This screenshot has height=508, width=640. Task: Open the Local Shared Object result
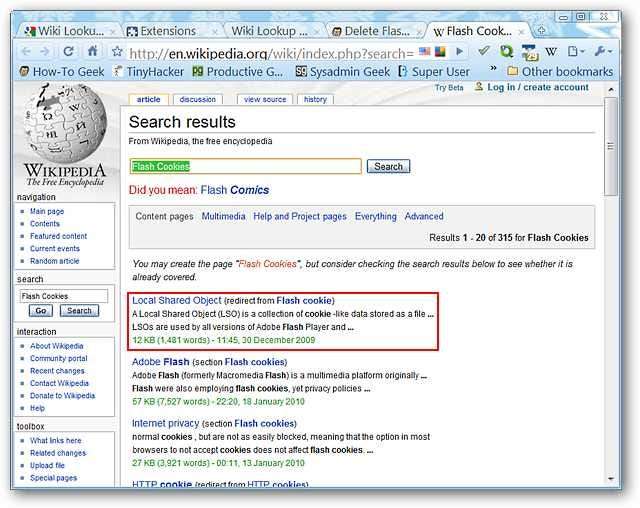click(x=177, y=301)
